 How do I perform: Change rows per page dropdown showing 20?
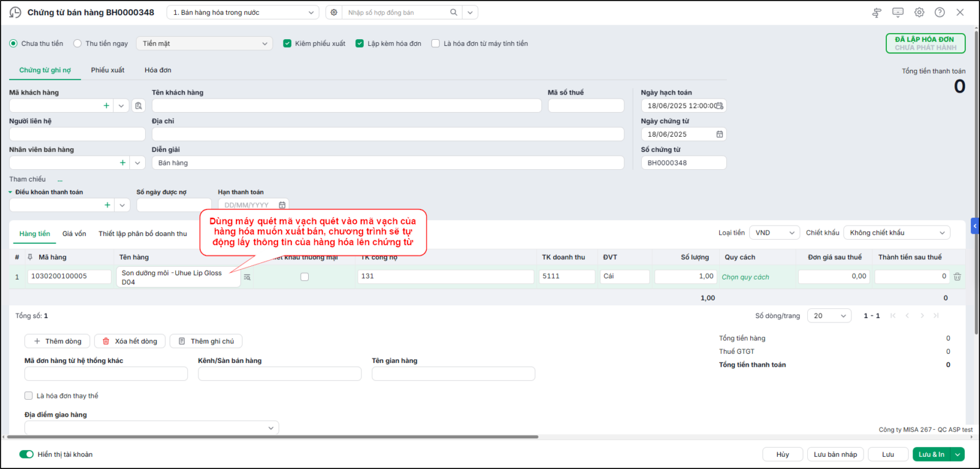[x=829, y=316]
